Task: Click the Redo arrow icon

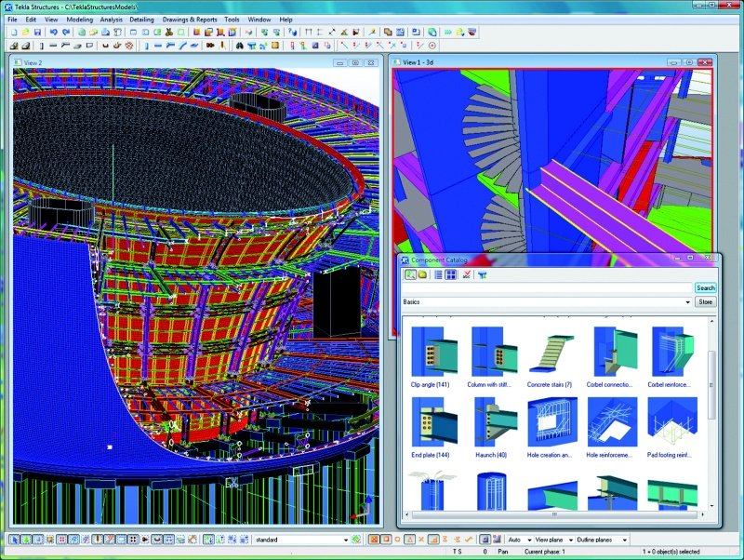Action: pyautogui.click(x=66, y=33)
